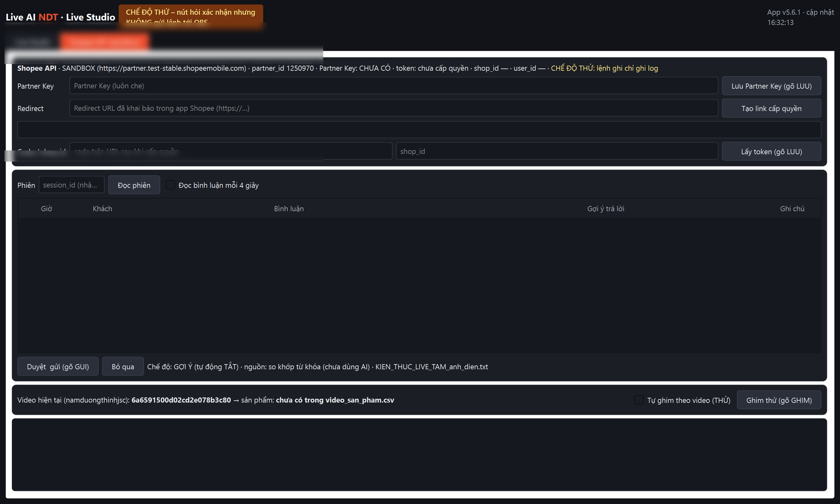Screen dimensions: 840x504
Task: Click the 'Bỏ qua' button
Action: pos(123,366)
